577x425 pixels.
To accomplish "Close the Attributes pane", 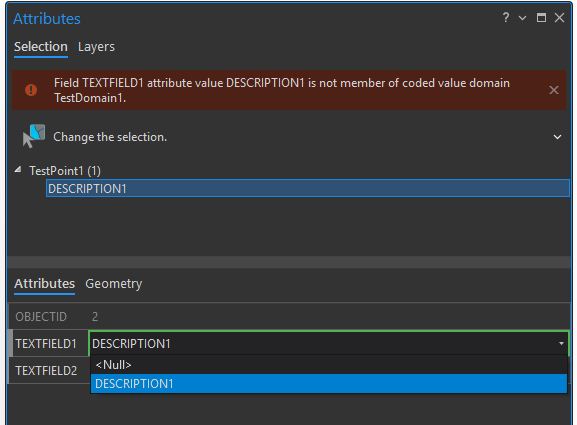I will 559,18.
